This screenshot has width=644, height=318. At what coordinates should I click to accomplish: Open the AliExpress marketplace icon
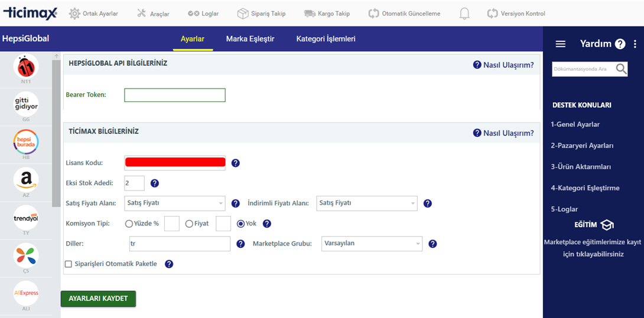[26, 293]
